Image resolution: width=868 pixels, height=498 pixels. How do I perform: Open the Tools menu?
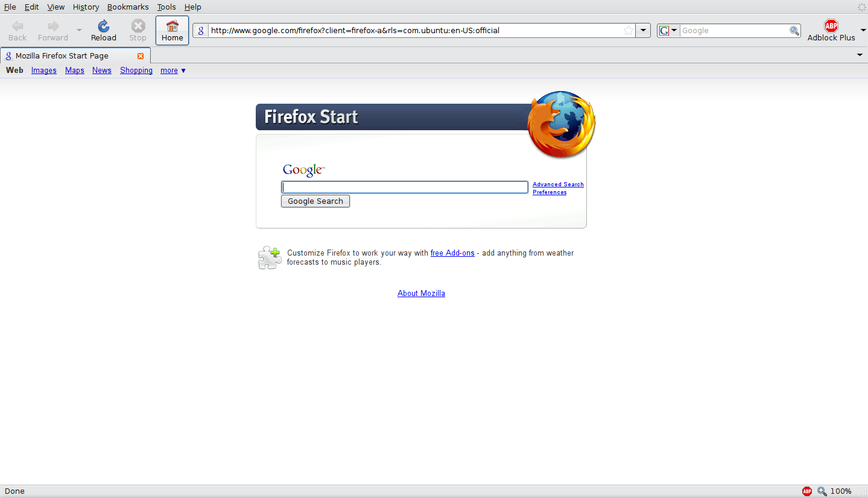click(x=166, y=7)
